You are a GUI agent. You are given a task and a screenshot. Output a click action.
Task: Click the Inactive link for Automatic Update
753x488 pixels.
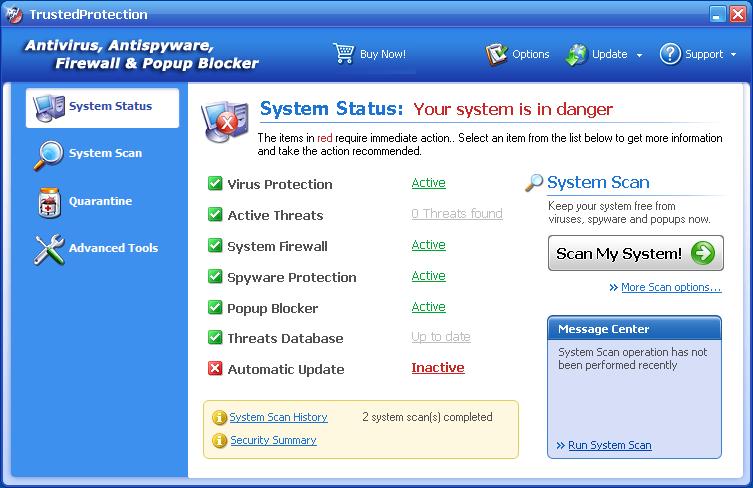click(x=438, y=368)
